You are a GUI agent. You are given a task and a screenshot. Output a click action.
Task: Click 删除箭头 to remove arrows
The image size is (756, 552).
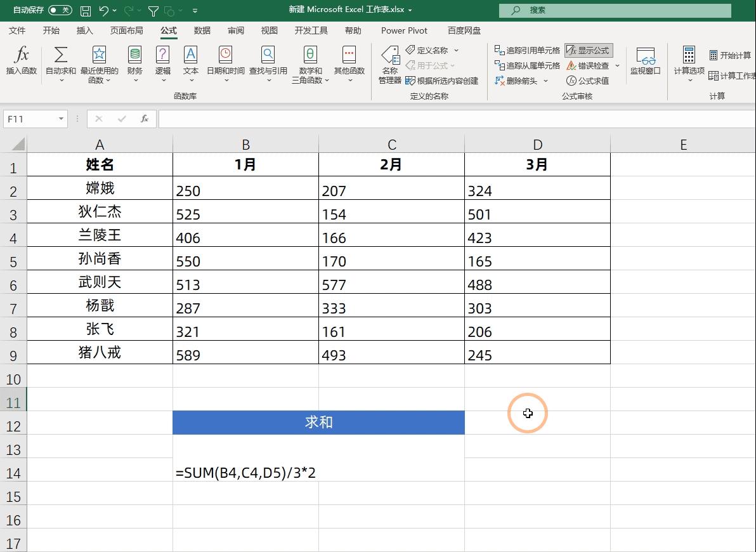(514, 81)
